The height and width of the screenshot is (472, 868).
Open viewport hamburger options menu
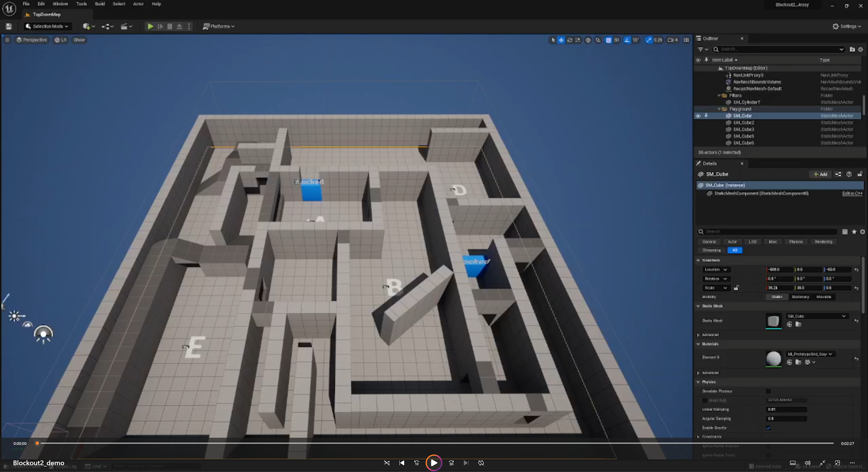click(x=7, y=40)
